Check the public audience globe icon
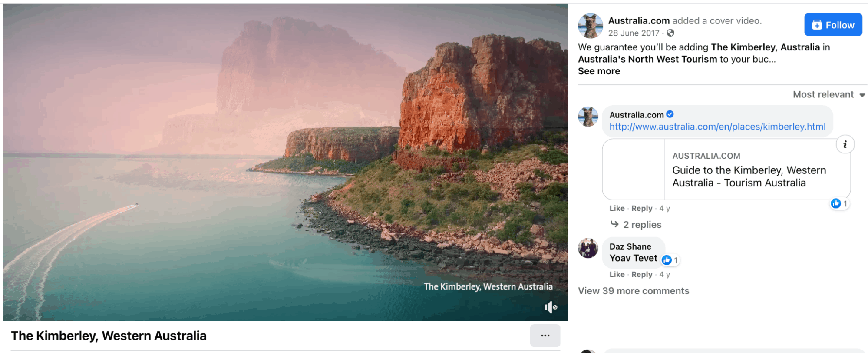This screenshot has width=868, height=353. pos(670,33)
